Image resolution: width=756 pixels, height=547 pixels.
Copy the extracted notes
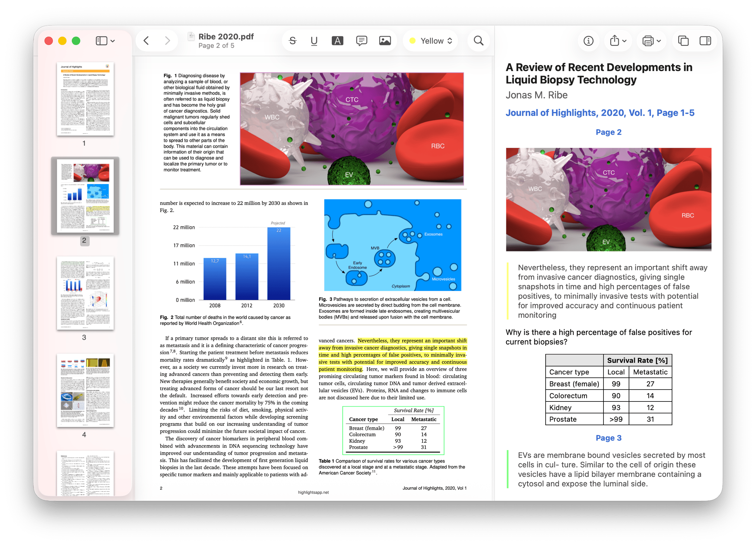click(684, 40)
